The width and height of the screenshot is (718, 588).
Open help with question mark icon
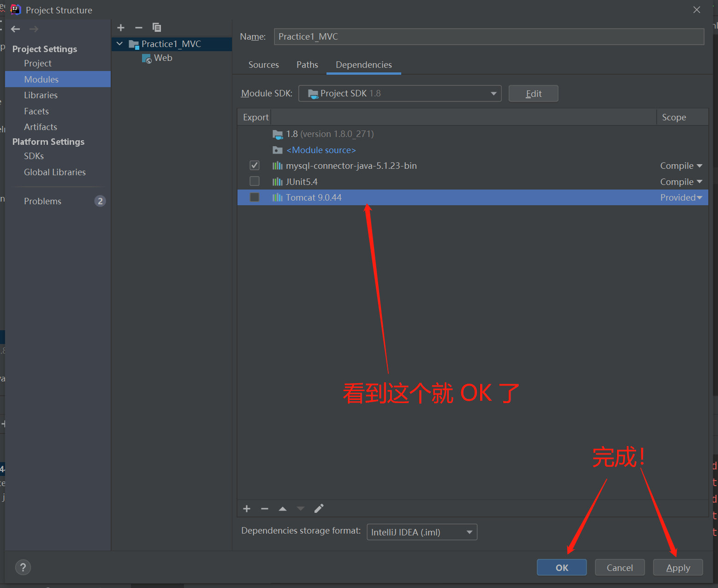click(23, 567)
